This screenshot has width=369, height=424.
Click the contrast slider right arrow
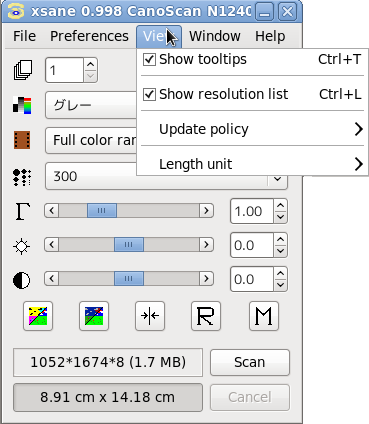206,279
